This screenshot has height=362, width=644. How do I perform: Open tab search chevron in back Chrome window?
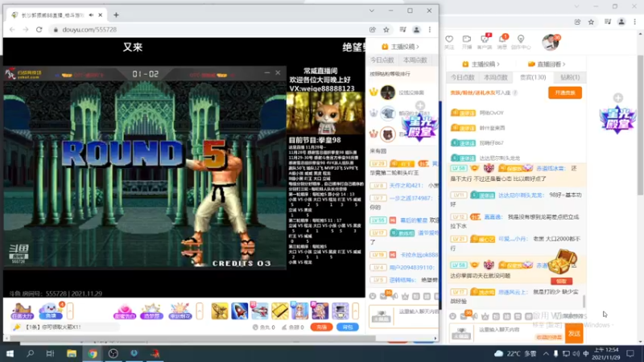pos(576,6)
